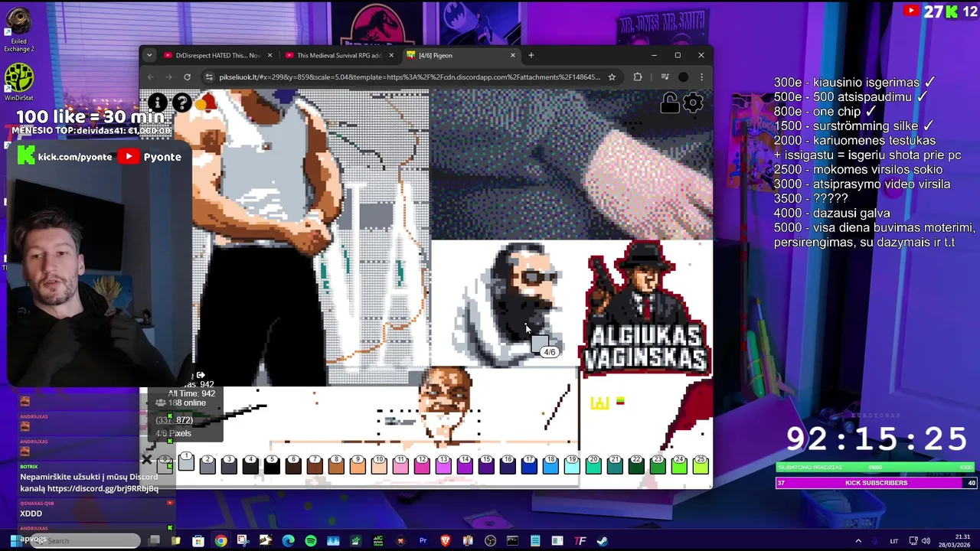Click the pikseliuok.lt address bar URL
The image size is (980, 551).
pos(410,77)
